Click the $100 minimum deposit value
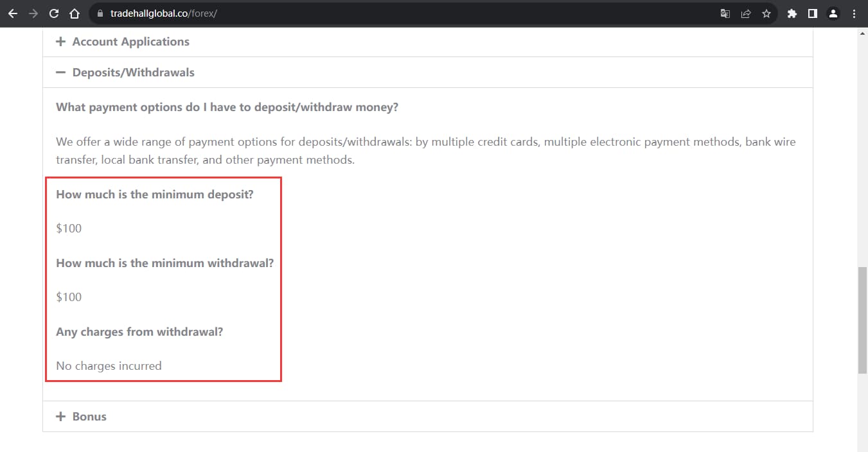Screen dimensions: 868x452 pos(69,229)
